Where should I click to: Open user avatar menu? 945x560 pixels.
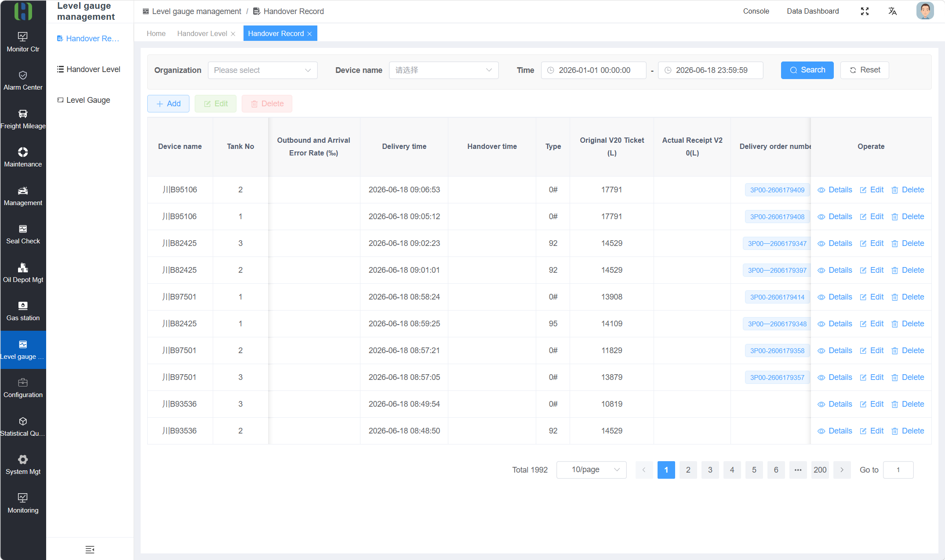coord(925,11)
